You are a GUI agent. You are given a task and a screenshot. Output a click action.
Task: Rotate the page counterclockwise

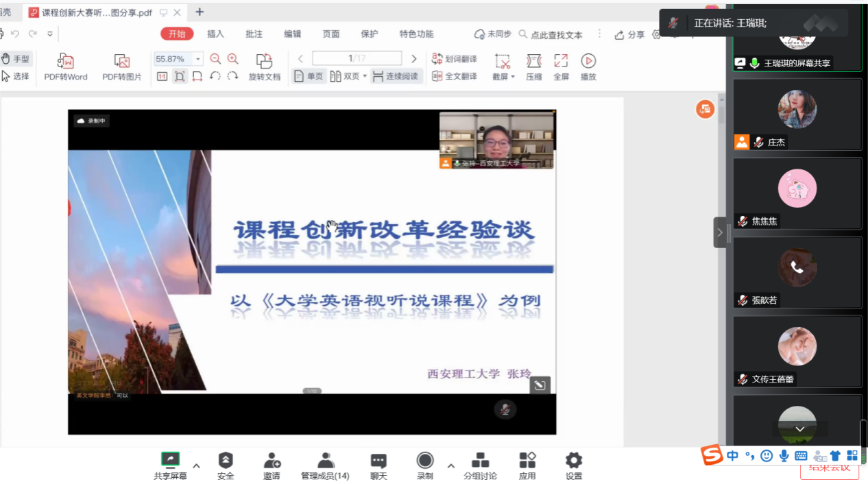[215, 76]
